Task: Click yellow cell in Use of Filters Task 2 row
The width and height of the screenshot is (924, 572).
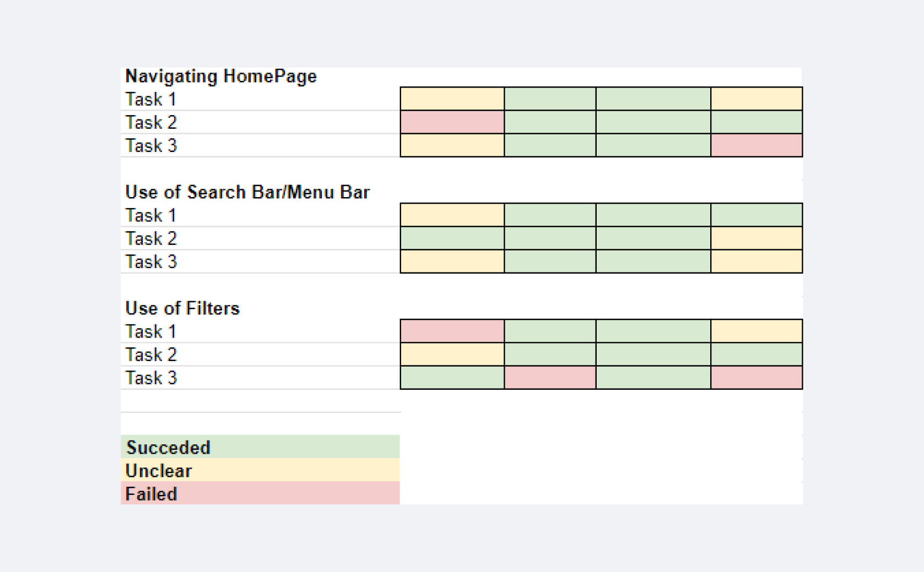Action: click(x=452, y=355)
